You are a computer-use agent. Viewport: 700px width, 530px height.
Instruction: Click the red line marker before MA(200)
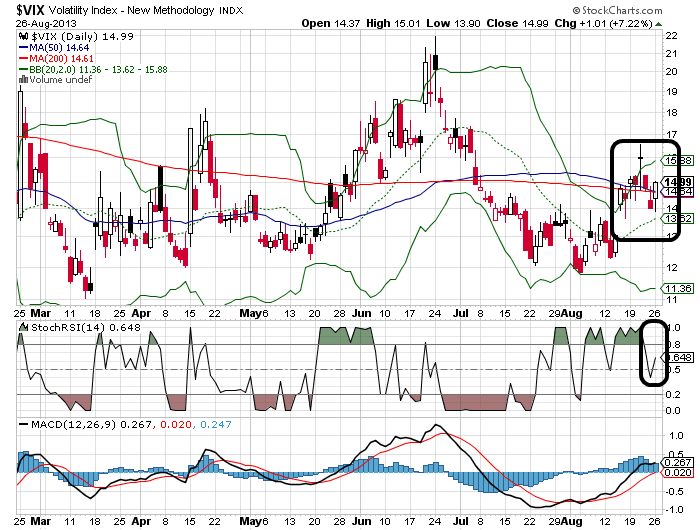[24, 58]
